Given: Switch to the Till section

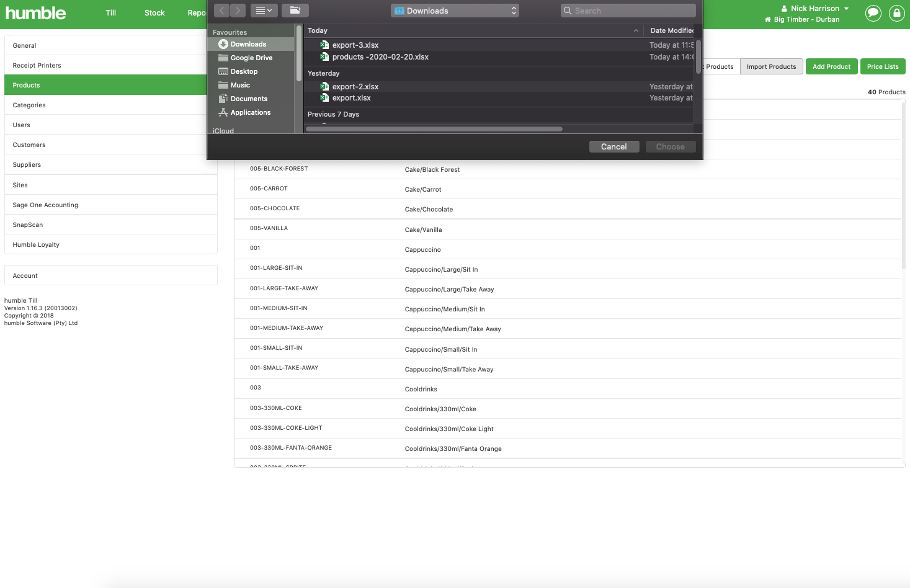Looking at the screenshot, I should 110,12.
